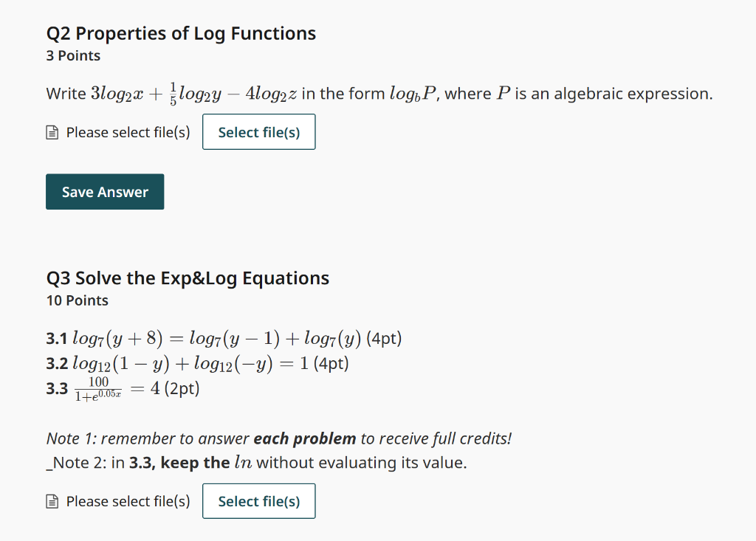756x541 pixels.
Task: Click the bold 'each problem' text
Action: click(x=305, y=439)
